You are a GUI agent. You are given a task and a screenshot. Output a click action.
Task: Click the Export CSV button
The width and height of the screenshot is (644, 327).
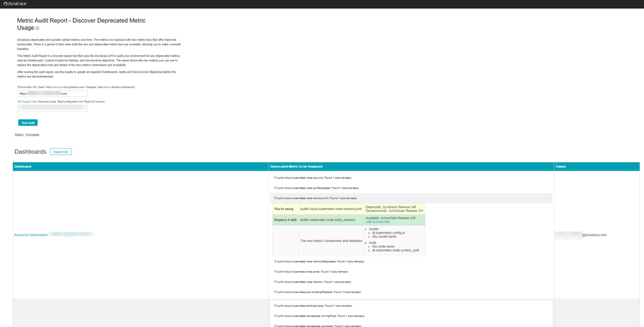pyautogui.click(x=61, y=152)
